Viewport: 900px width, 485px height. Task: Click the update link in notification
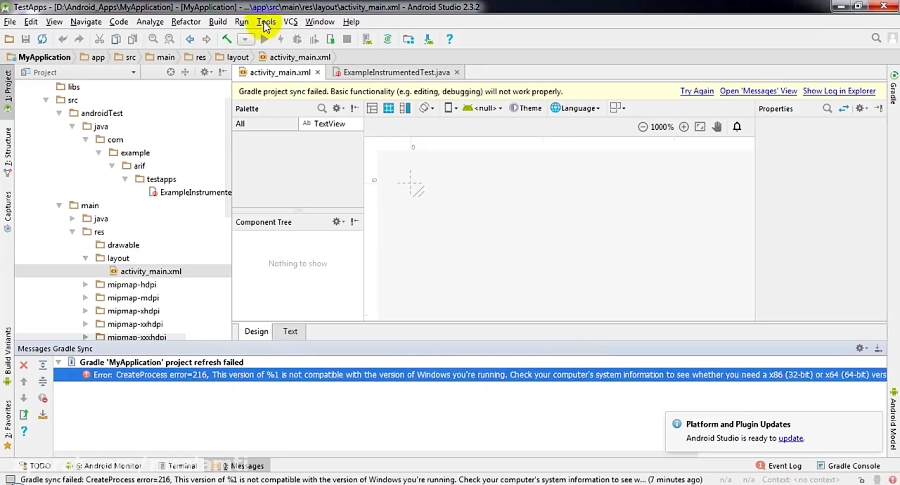790,438
